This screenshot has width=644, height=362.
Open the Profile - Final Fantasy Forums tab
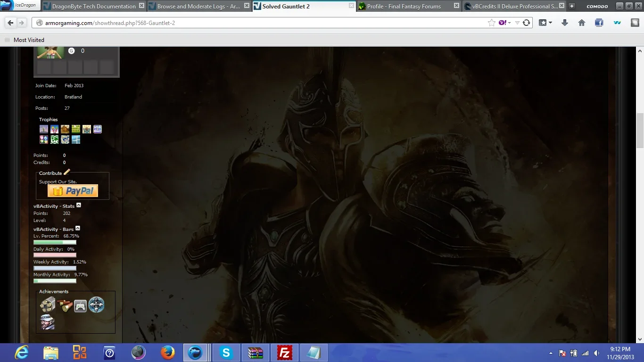pyautogui.click(x=408, y=6)
